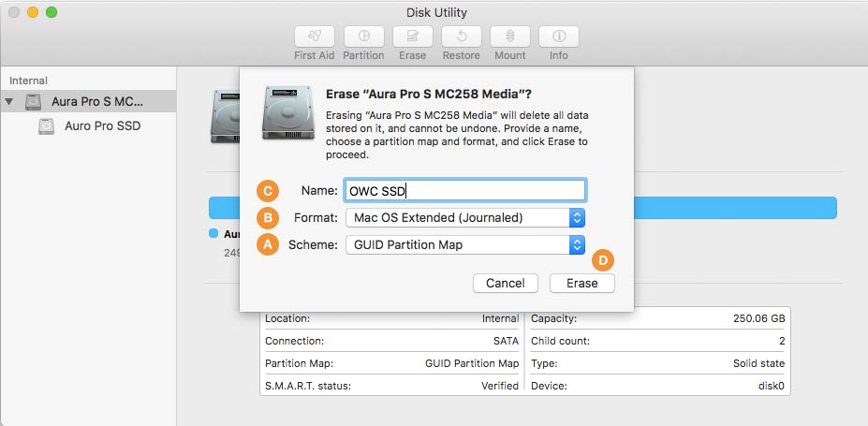Click the First Aid toolbar icon
Screen dimensions: 868x426
tap(315, 37)
